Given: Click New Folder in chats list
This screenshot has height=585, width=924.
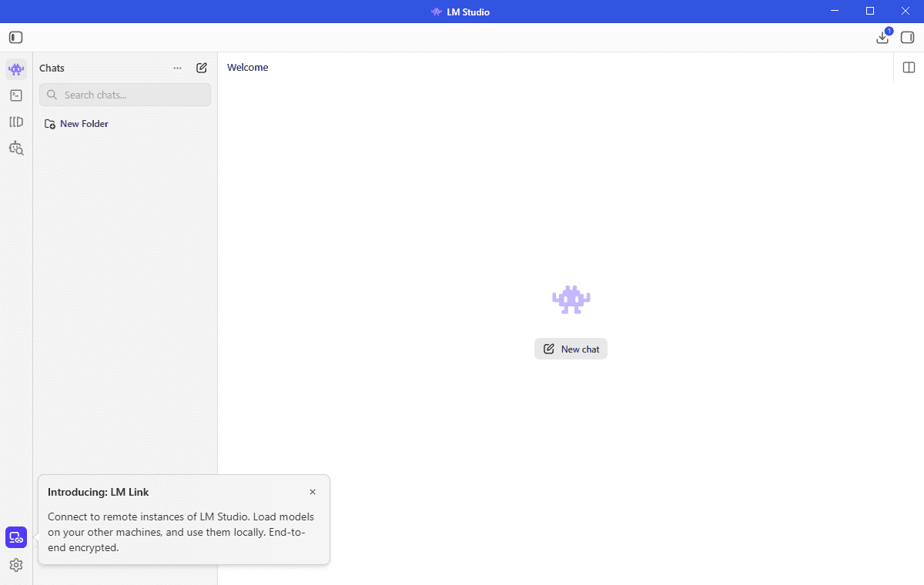Looking at the screenshot, I should [76, 124].
